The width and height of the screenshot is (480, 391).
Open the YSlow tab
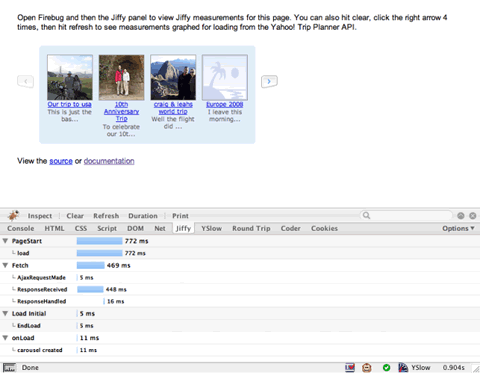point(211,228)
